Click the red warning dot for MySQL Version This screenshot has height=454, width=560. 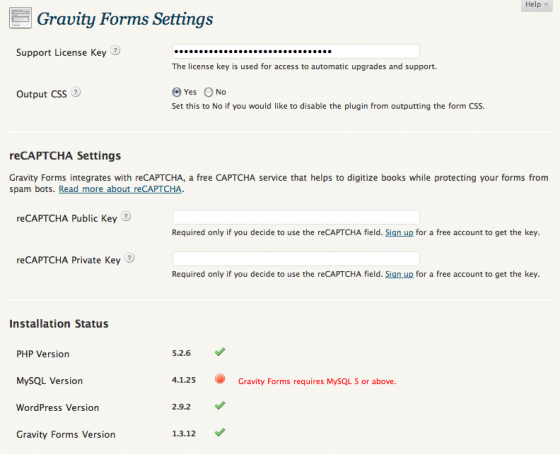(220, 379)
